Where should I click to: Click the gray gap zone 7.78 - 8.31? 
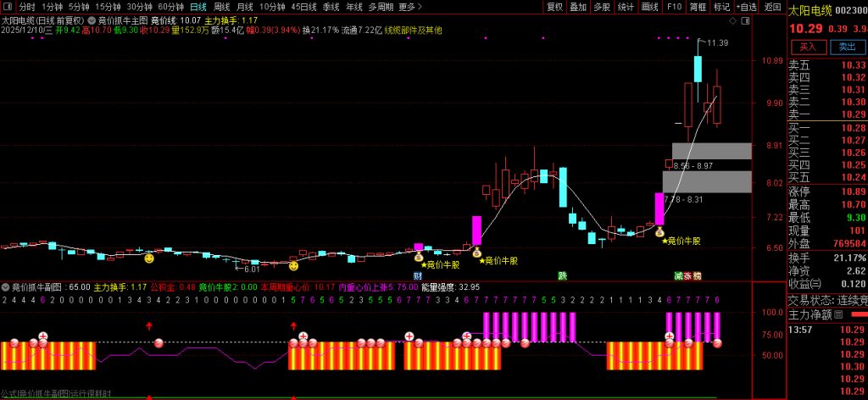(708, 181)
